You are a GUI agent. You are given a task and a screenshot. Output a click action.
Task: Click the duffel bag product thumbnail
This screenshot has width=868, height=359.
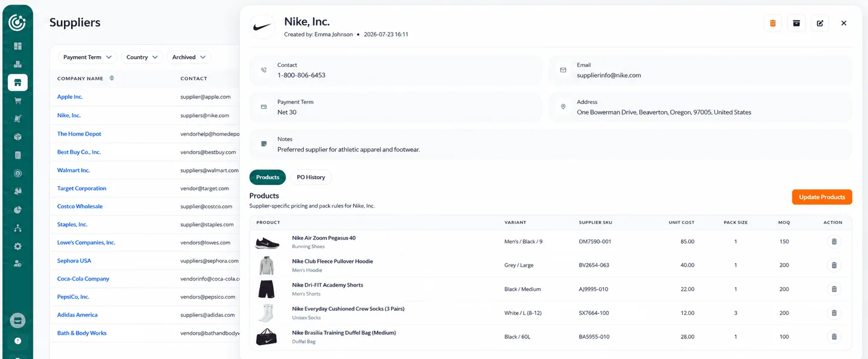point(266,337)
